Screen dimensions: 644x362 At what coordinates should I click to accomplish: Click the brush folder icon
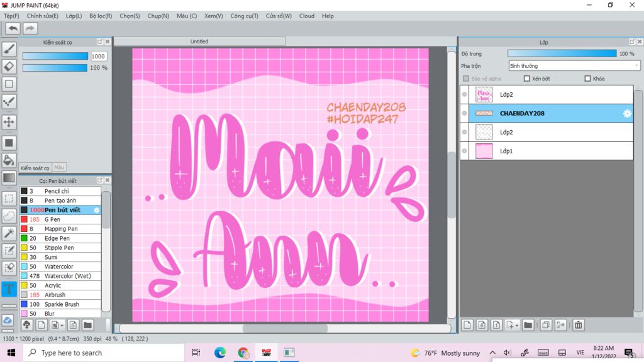click(87, 325)
